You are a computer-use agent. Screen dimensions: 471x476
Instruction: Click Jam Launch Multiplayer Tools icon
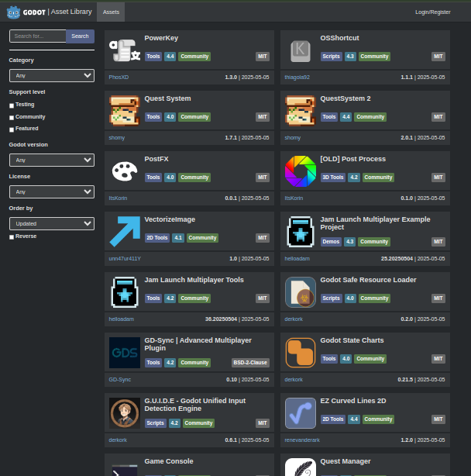point(125,291)
